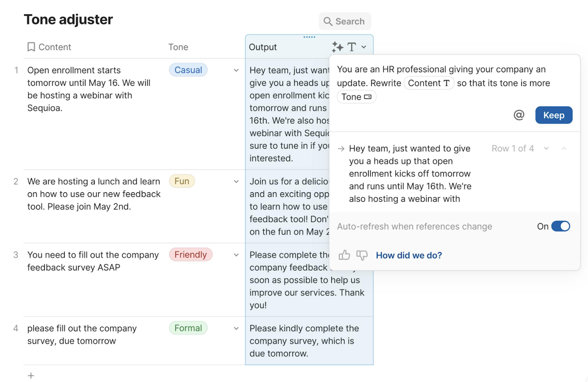Click the AI sparkle icon in Output header
The height and width of the screenshot is (382, 588).
[338, 47]
